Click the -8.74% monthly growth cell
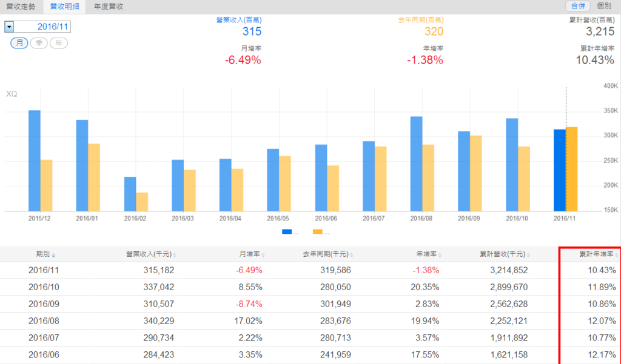Viewport: 621px width, 364px height. (x=249, y=304)
